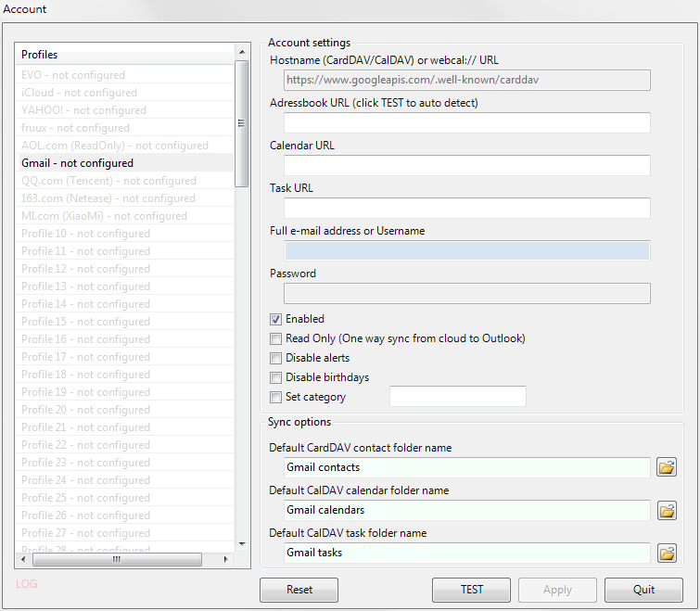Viewport: 700px width, 611px height.
Task: Click the Reset button
Action: click(299, 590)
